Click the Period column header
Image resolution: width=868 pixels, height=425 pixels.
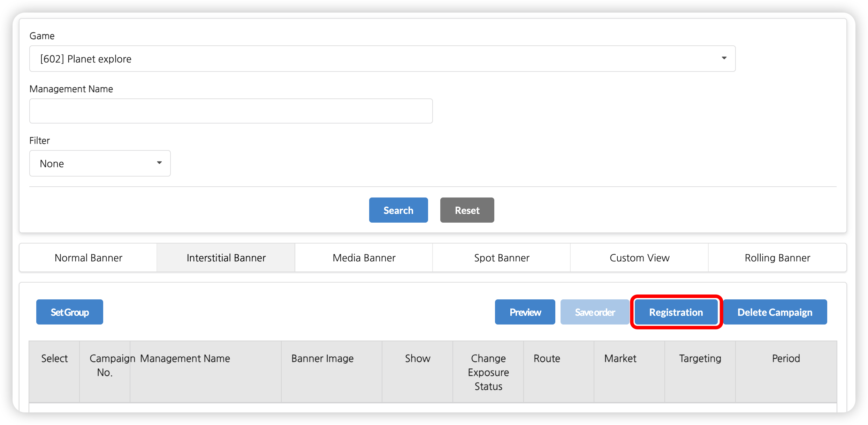pyautogui.click(x=786, y=358)
